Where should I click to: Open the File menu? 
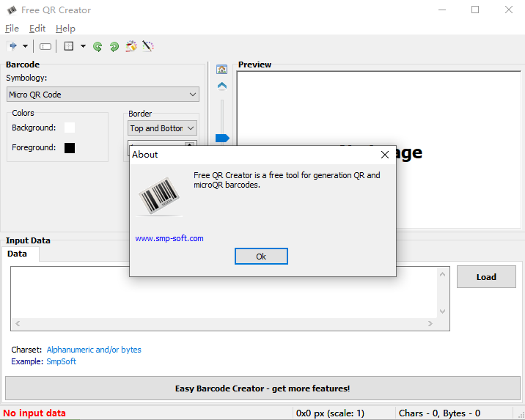(12, 29)
